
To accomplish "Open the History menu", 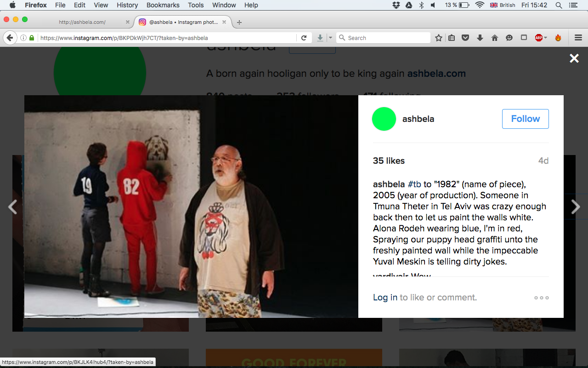I will pos(127,5).
